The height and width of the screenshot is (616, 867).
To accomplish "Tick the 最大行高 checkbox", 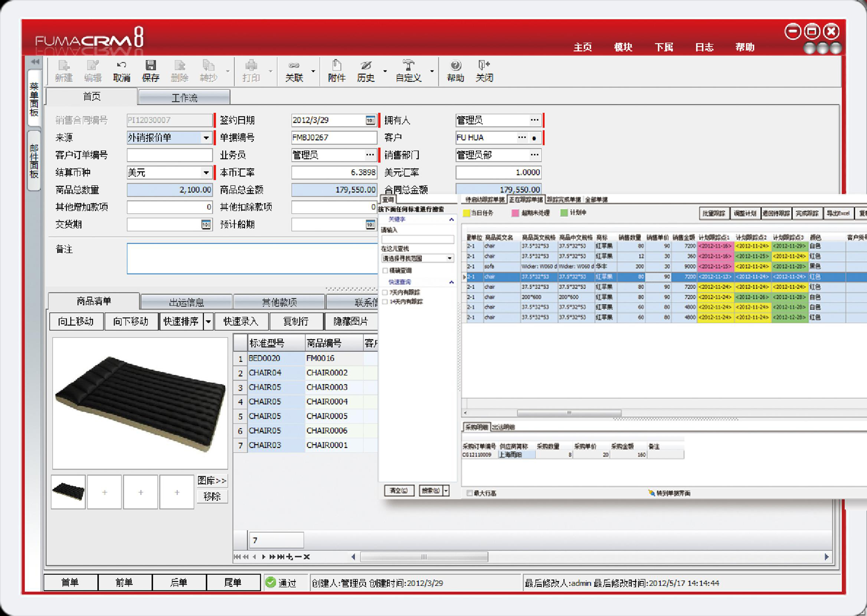I will (x=470, y=493).
